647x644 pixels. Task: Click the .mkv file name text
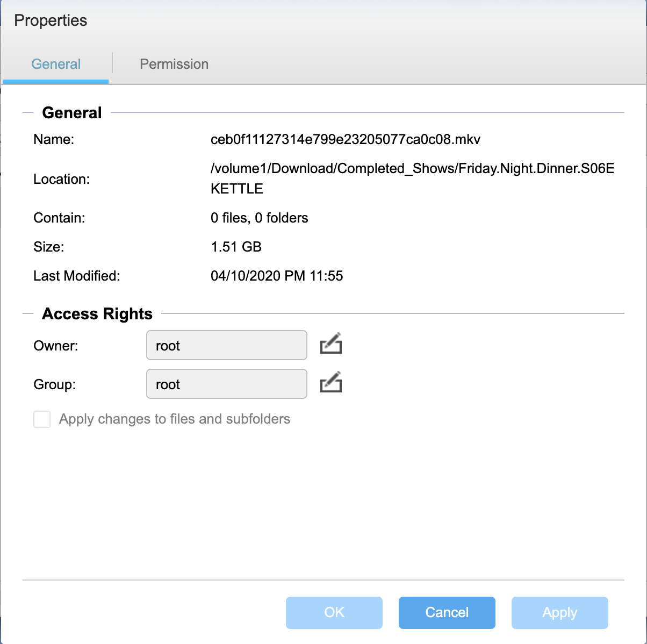click(346, 140)
